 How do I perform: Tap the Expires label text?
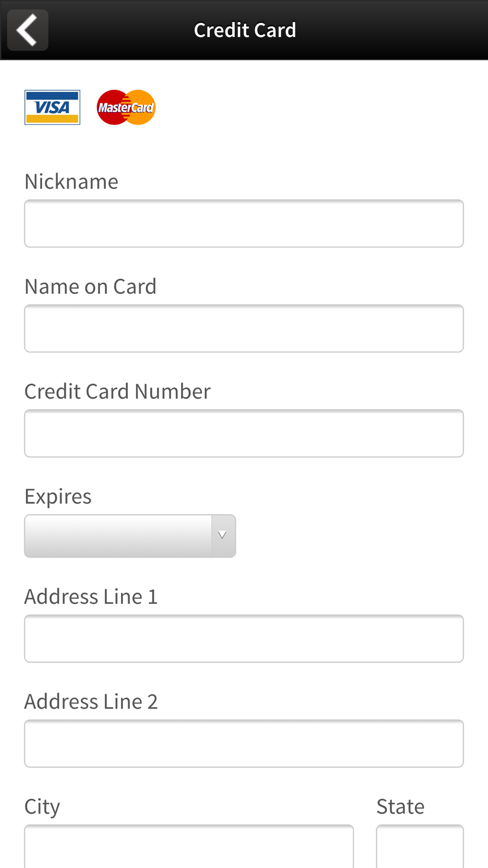(x=58, y=497)
